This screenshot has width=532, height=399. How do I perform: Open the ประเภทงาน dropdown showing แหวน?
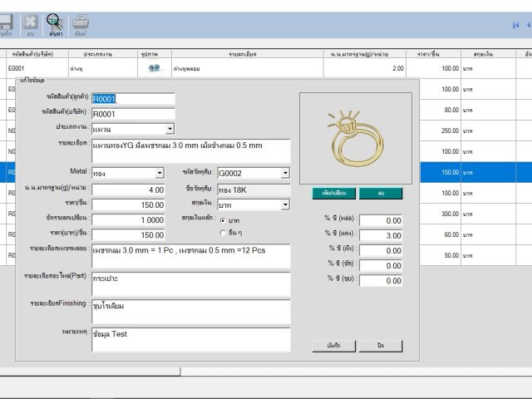tap(170, 129)
